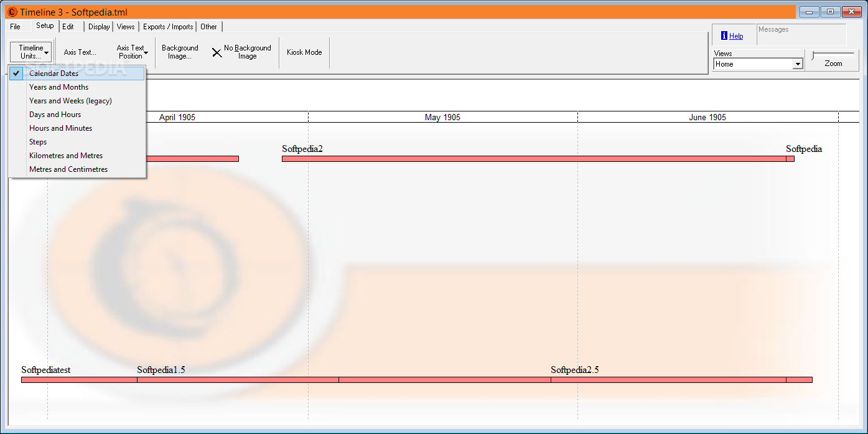Select the Softpedia event label

pos(804,149)
